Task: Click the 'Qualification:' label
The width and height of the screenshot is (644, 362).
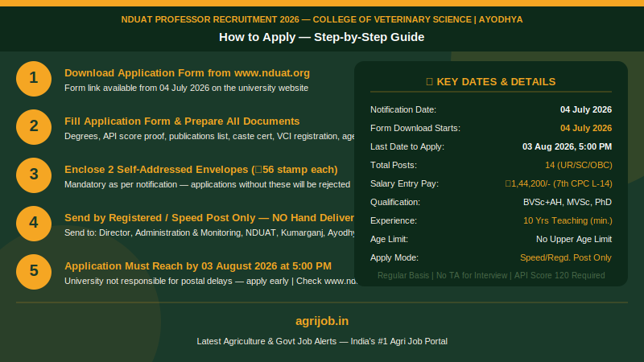Action: tap(395, 202)
